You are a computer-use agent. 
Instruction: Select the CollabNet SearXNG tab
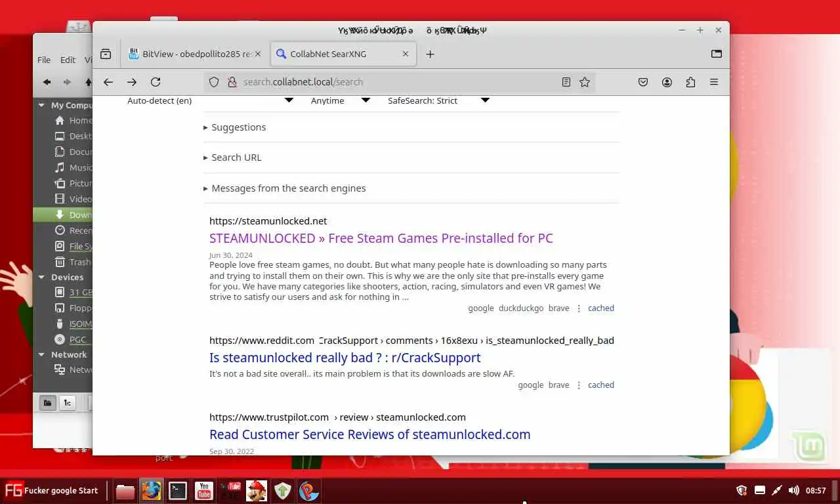(x=343, y=54)
